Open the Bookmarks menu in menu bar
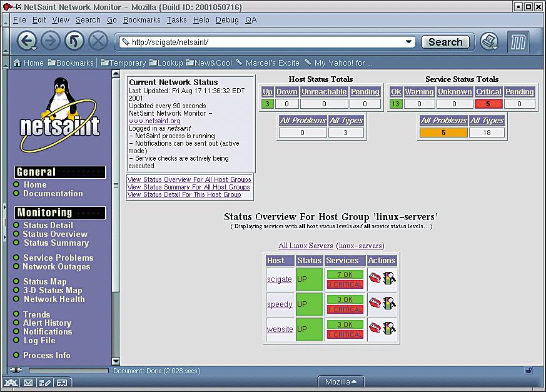The height and width of the screenshot is (392, 546). pos(142,19)
